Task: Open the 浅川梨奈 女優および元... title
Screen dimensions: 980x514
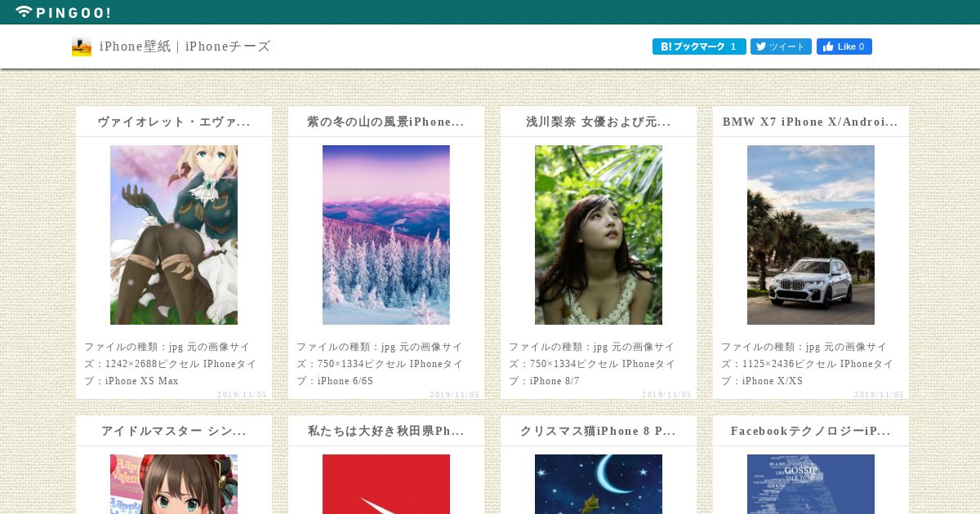Action: pyautogui.click(x=599, y=122)
